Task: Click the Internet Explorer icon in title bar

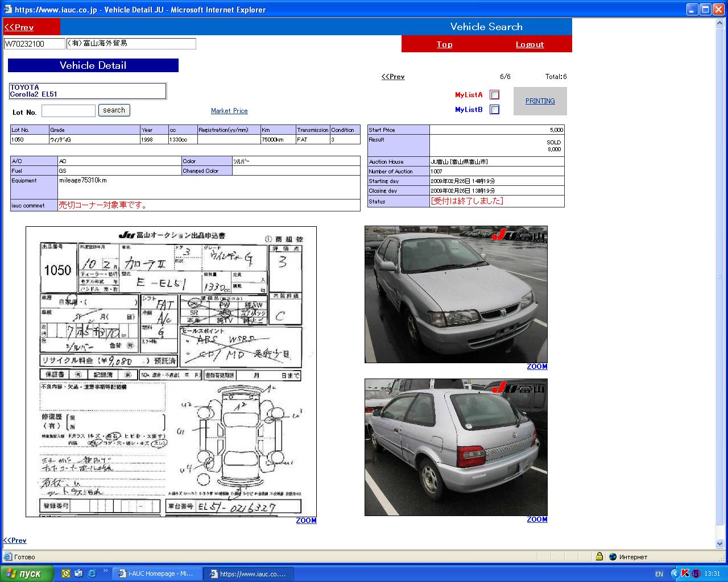Action: [7, 9]
